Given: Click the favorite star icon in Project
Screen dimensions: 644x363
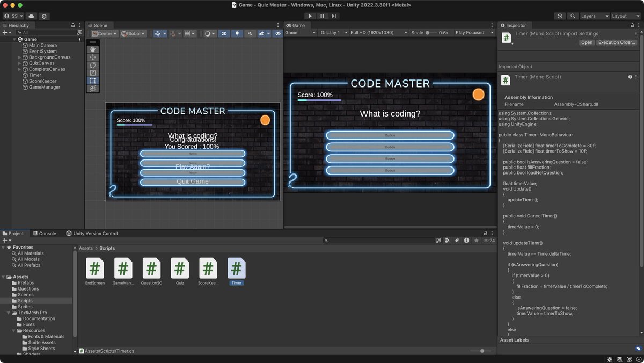Looking at the screenshot, I should point(476,241).
